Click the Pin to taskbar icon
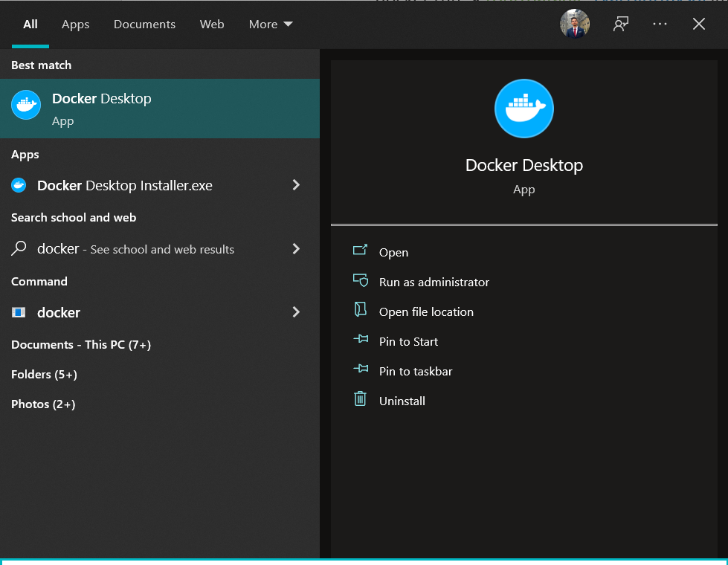This screenshot has height=565, width=728. [x=362, y=370]
